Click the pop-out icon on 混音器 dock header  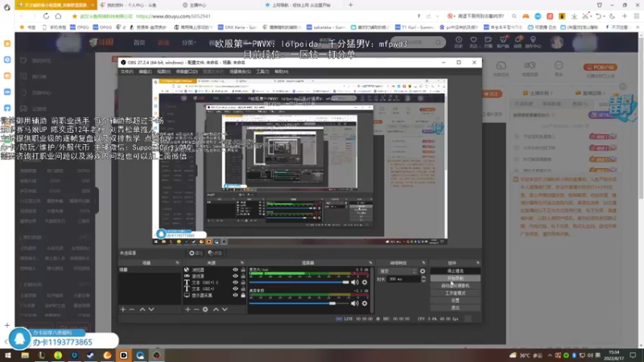(x=370, y=263)
